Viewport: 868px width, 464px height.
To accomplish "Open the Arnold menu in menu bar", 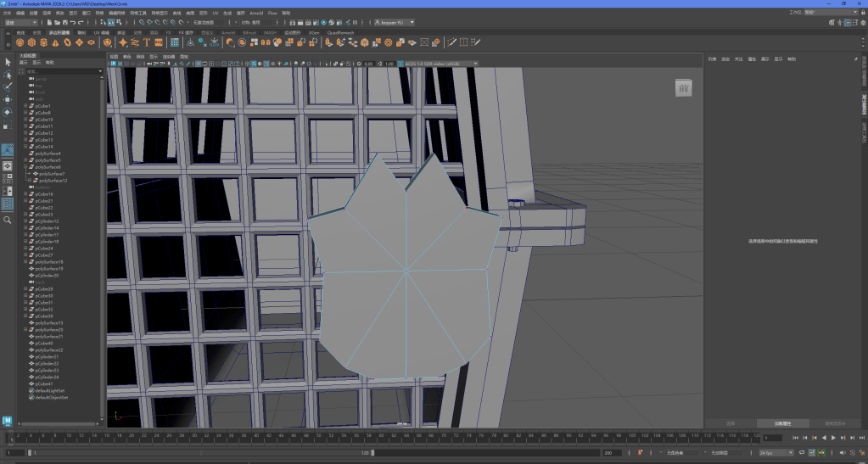I will click(x=255, y=14).
